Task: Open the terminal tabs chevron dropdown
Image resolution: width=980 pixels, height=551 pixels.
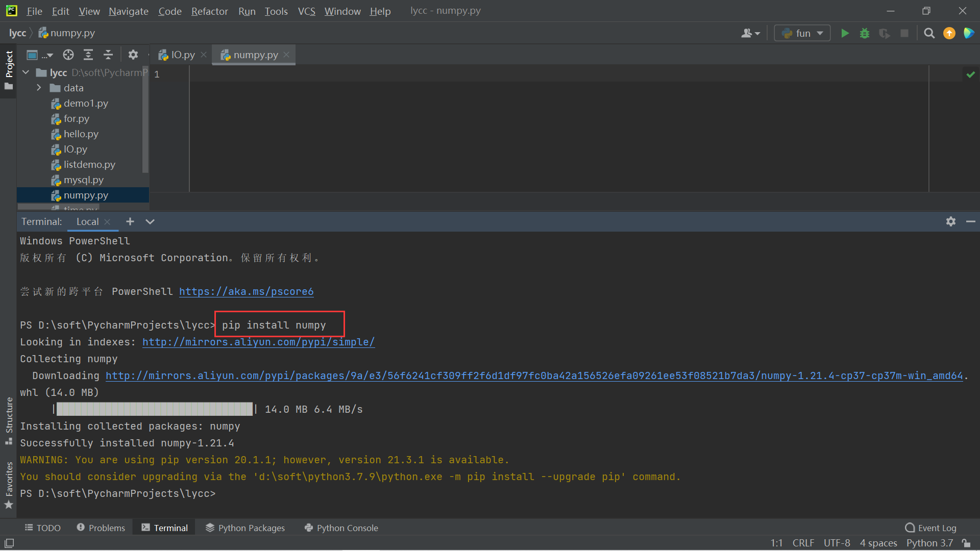Action: tap(150, 221)
